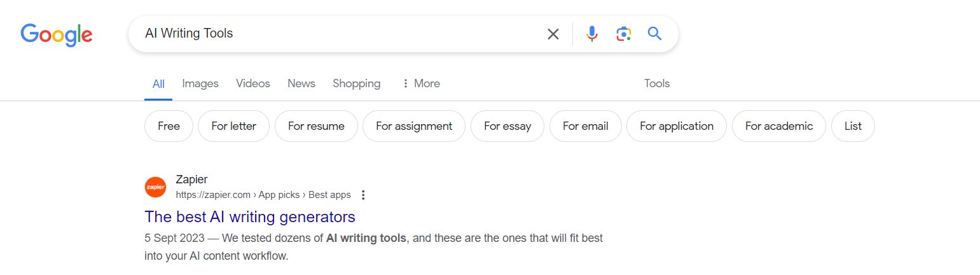Select the For academic filter chip
The image size is (980, 275).
click(x=779, y=126)
